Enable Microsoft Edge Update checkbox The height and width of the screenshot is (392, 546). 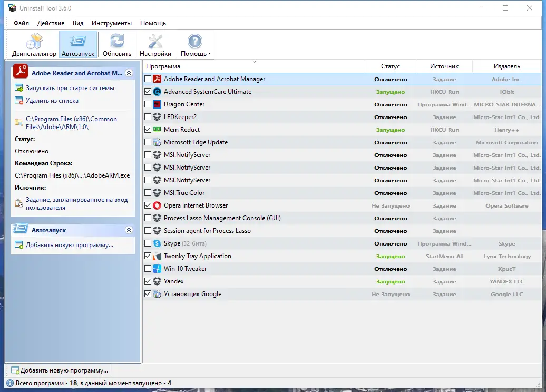coord(148,142)
